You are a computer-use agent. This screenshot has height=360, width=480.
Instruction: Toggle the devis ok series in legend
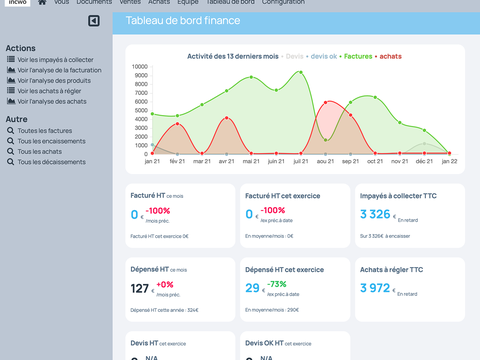(324, 56)
